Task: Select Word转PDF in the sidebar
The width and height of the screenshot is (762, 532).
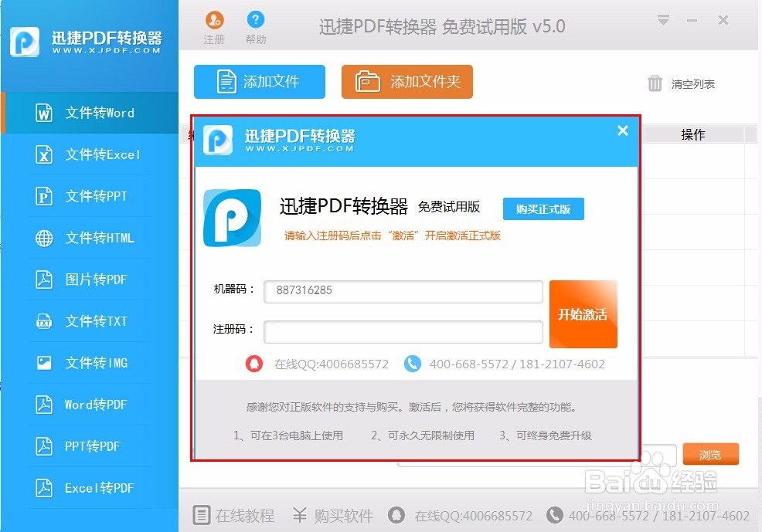Action: [x=90, y=405]
